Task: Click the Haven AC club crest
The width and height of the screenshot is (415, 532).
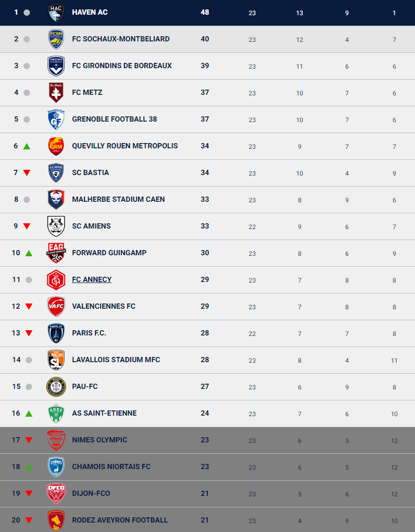Action: point(56,12)
